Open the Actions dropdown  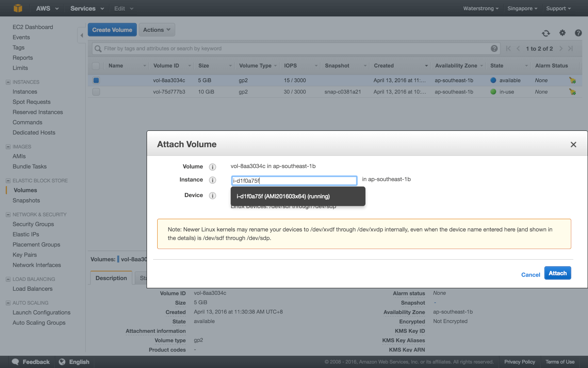(157, 30)
